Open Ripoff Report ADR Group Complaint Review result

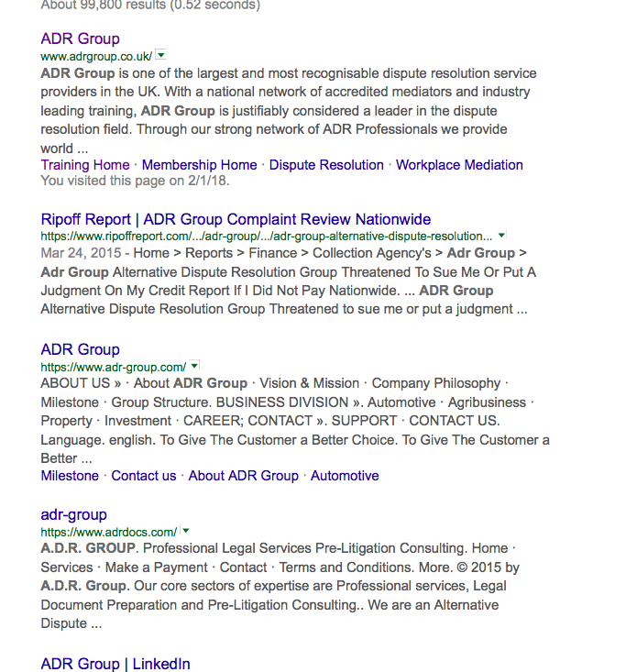236,219
